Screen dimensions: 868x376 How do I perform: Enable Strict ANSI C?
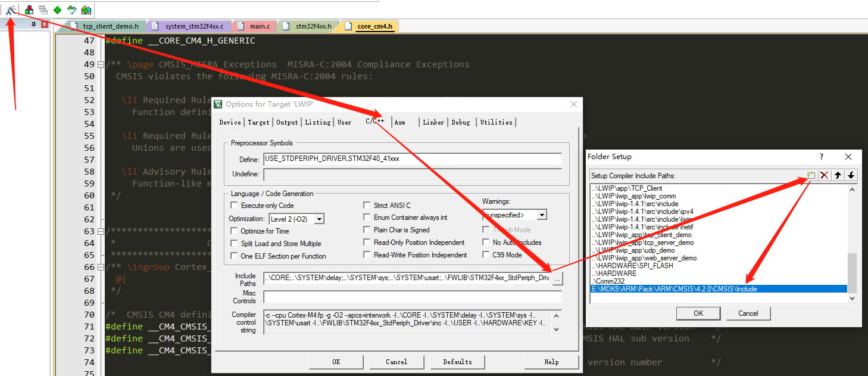pos(367,204)
